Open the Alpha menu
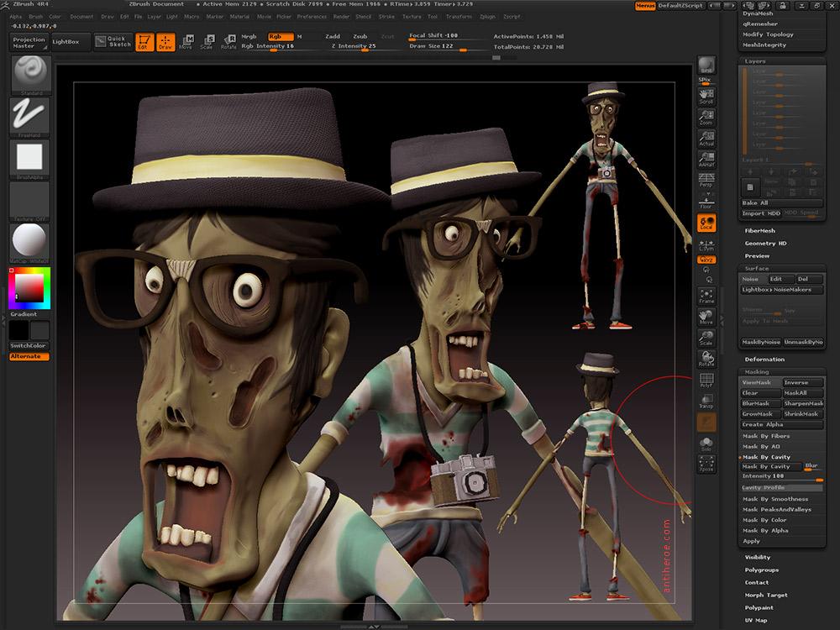The image size is (840, 630). tap(15, 17)
